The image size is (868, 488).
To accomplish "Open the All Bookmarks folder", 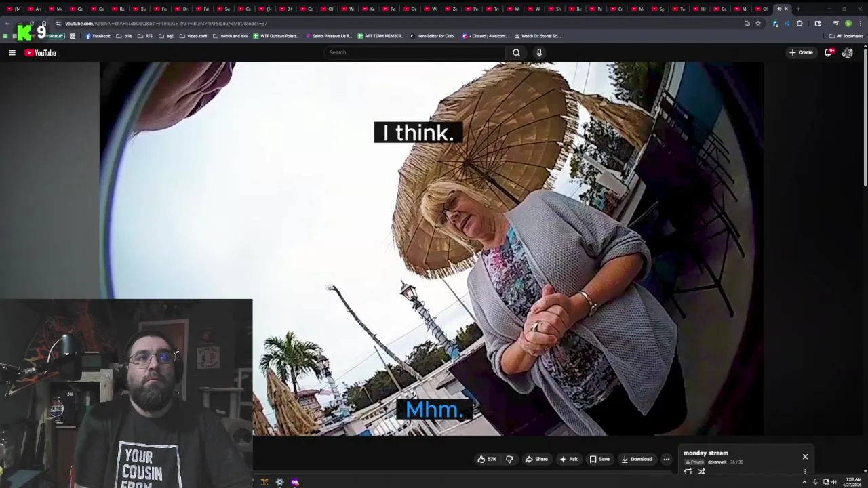I will pyautogui.click(x=846, y=36).
